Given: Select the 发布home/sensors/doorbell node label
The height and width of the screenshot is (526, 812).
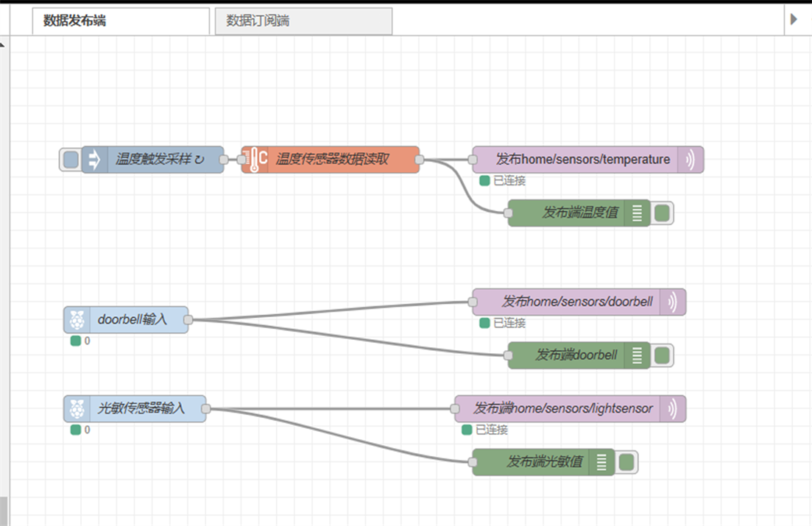Looking at the screenshot, I should pyautogui.click(x=577, y=302).
